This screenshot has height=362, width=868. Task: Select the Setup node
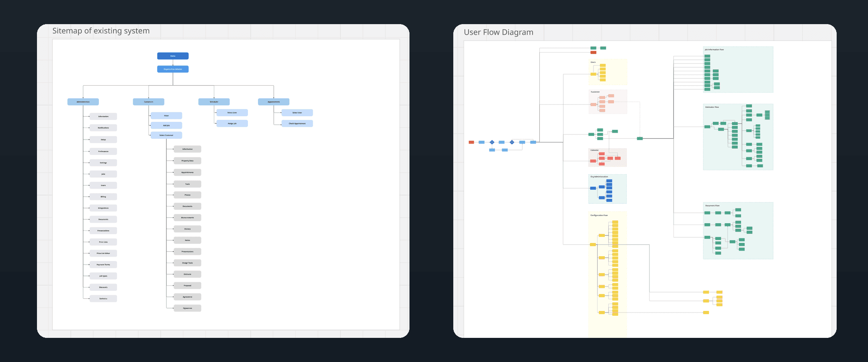tap(103, 140)
